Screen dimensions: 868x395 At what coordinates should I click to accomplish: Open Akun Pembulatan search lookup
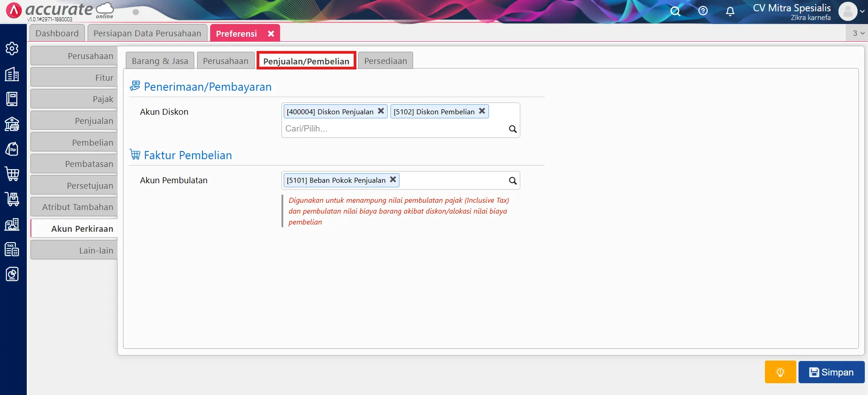(x=513, y=180)
